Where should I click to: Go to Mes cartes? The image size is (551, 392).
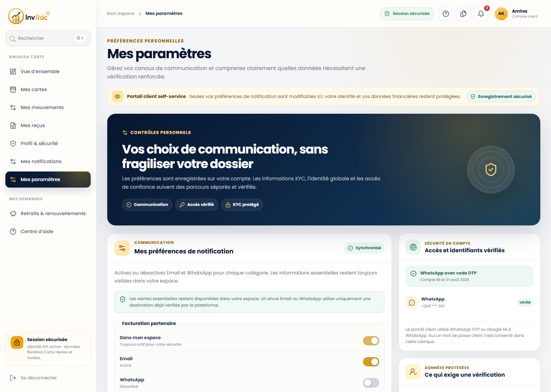click(48, 90)
